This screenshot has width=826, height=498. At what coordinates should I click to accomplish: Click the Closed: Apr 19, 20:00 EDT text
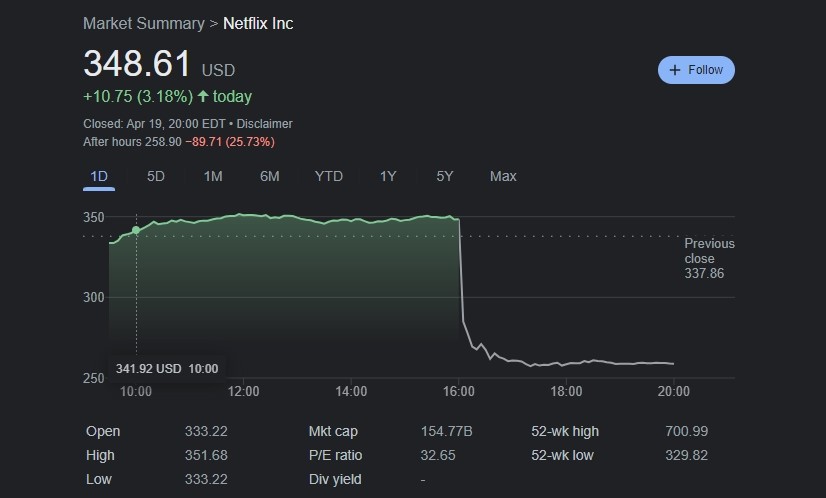click(154, 124)
